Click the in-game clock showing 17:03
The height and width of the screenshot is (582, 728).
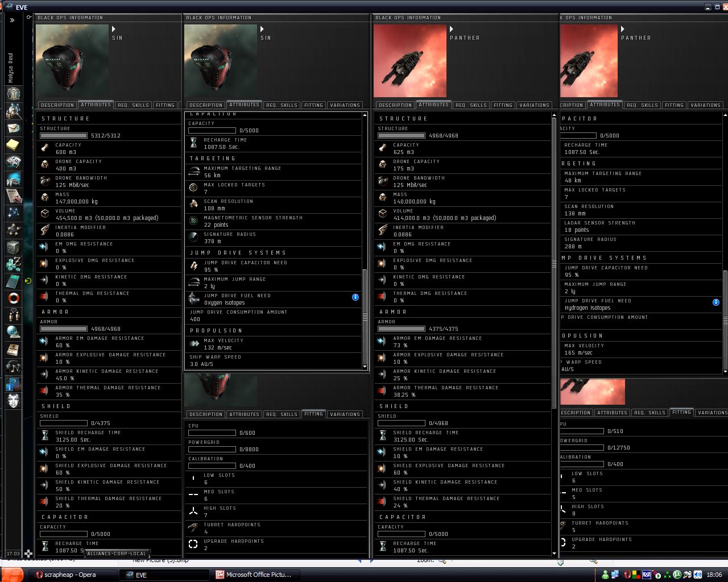[13, 554]
